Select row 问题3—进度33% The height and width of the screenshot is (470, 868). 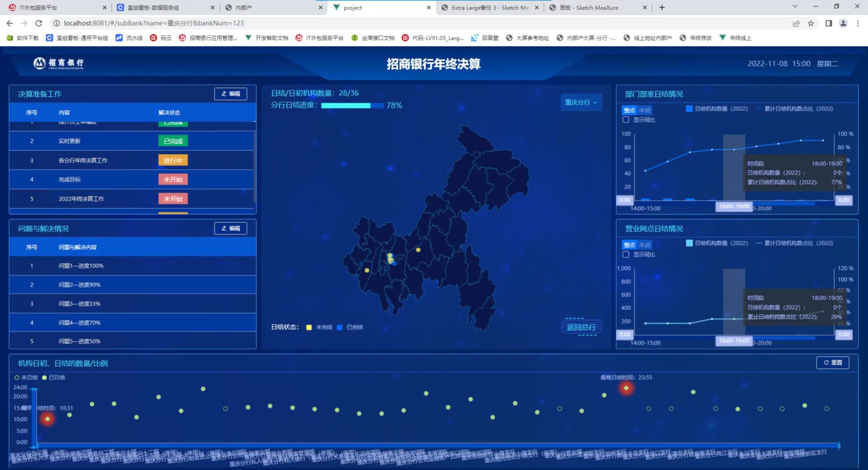(x=132, y=304)
